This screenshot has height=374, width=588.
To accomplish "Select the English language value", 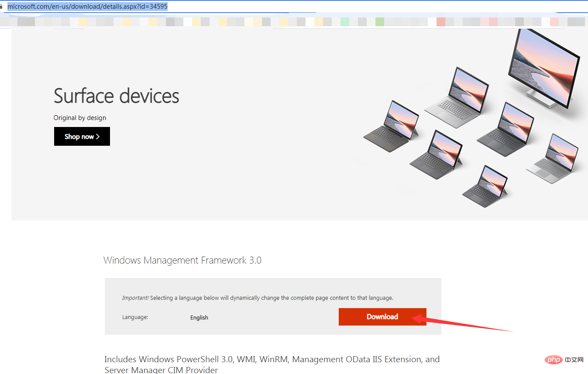I will coord(199,318).
